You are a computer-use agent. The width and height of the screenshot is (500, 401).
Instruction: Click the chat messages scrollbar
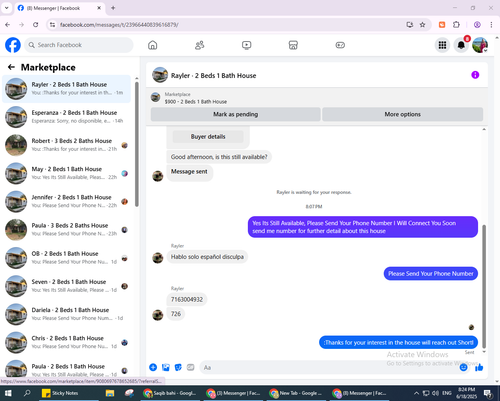click(484, 287)
